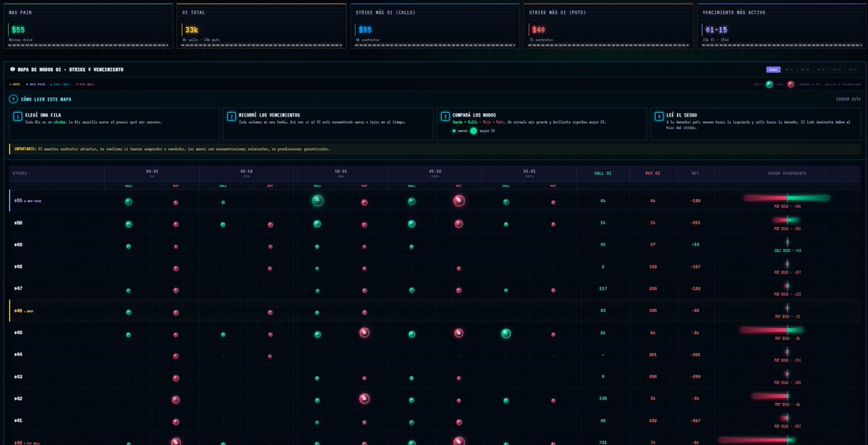
Task: Click the Call Wall legend label
Action: click(61, 84)
